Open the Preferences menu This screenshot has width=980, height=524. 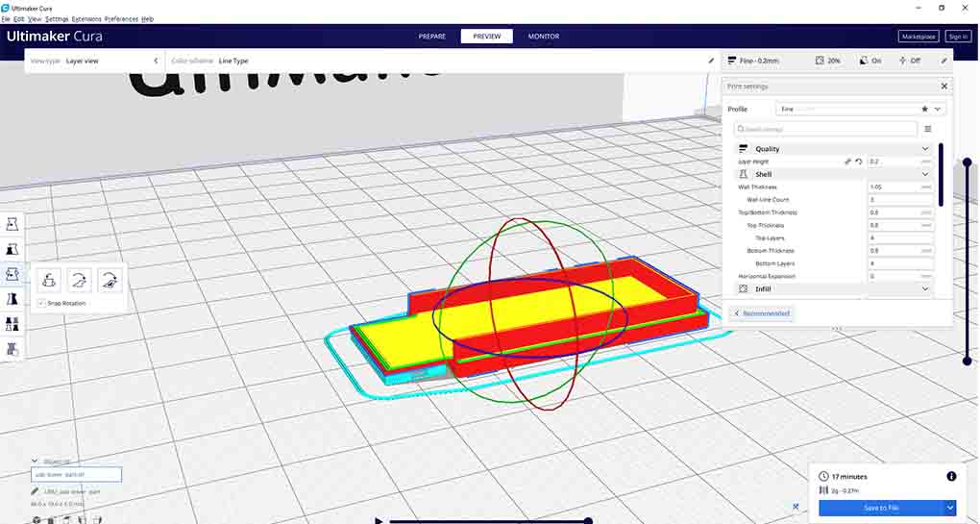tap(121, 19)
